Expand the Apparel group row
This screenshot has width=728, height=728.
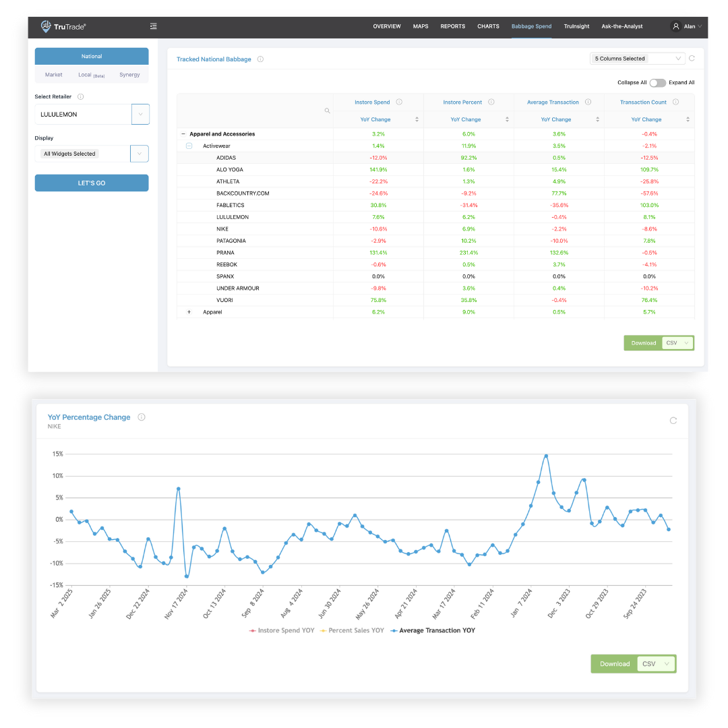pyautogui.click(x=189, y=312)
